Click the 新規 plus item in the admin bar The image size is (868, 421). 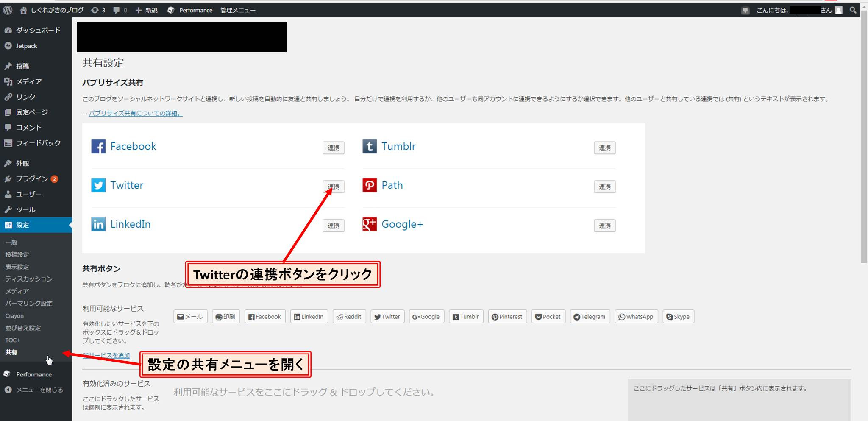click(x=146, y=10)
